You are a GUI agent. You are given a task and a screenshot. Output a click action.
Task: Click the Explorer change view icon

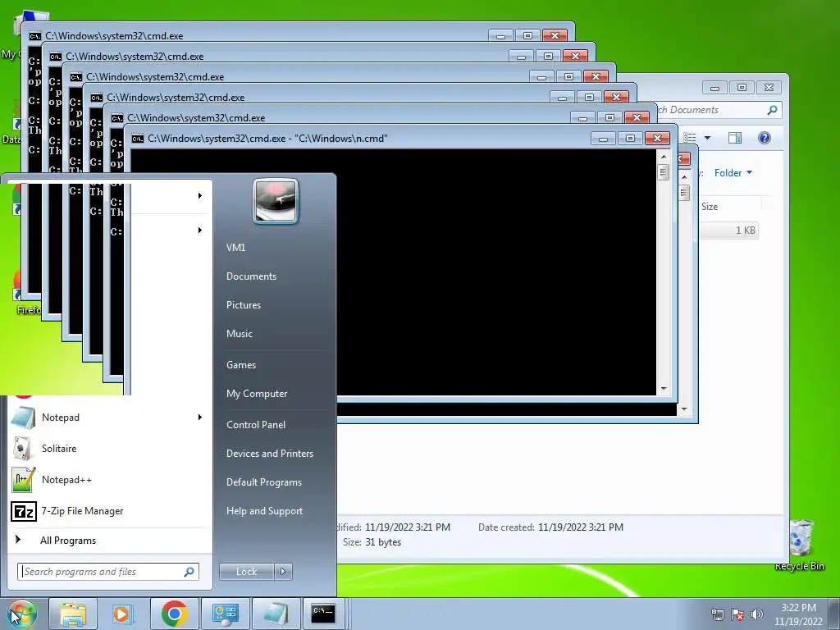coord(690,138)
